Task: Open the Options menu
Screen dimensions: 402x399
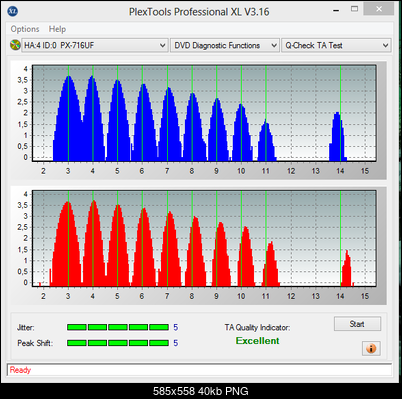Action: click(25, 29)
